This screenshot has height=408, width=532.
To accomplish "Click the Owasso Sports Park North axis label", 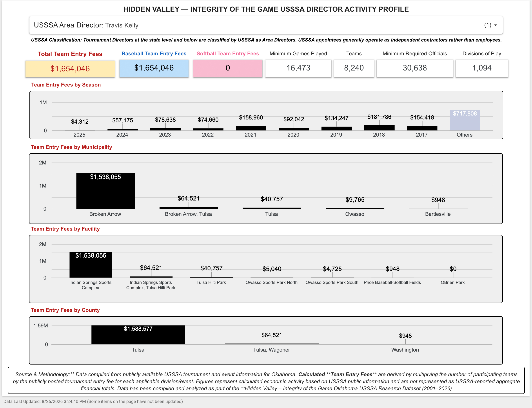I will (x=271, y=283).
